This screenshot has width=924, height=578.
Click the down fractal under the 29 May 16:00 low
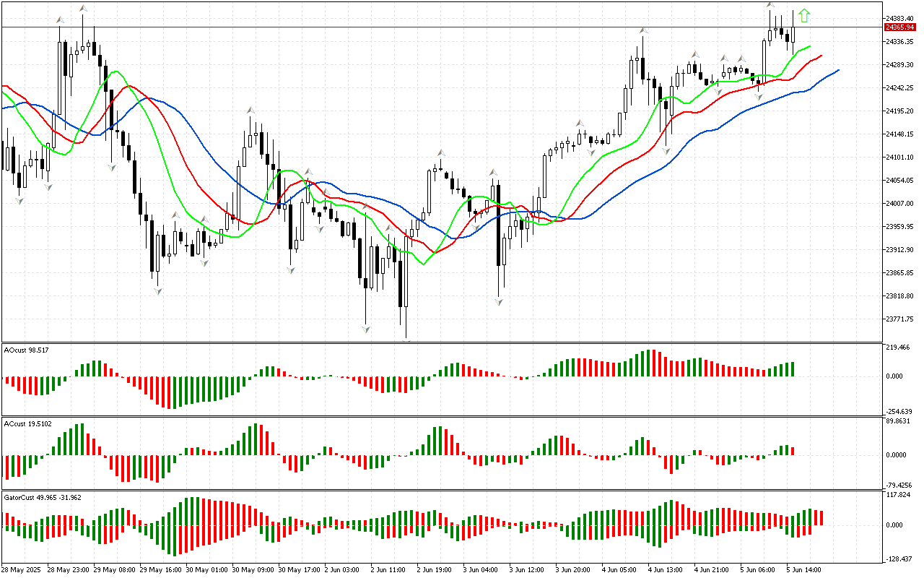157,290
